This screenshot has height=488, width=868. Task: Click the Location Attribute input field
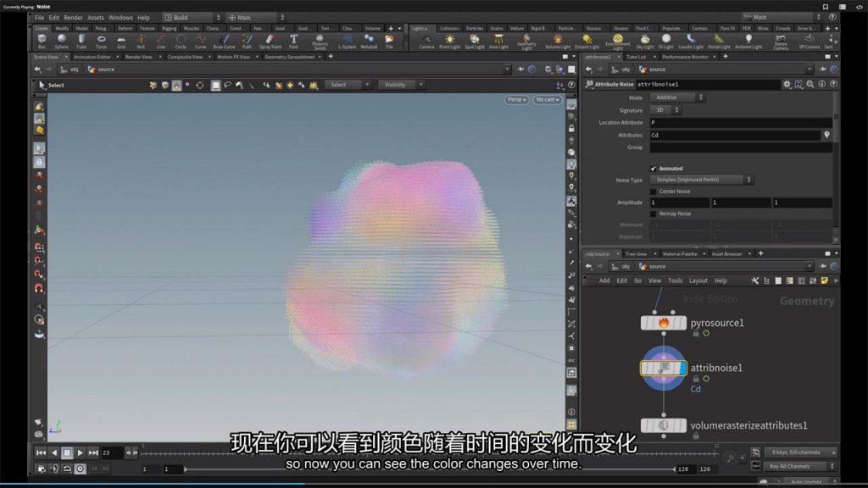[741, 122]
